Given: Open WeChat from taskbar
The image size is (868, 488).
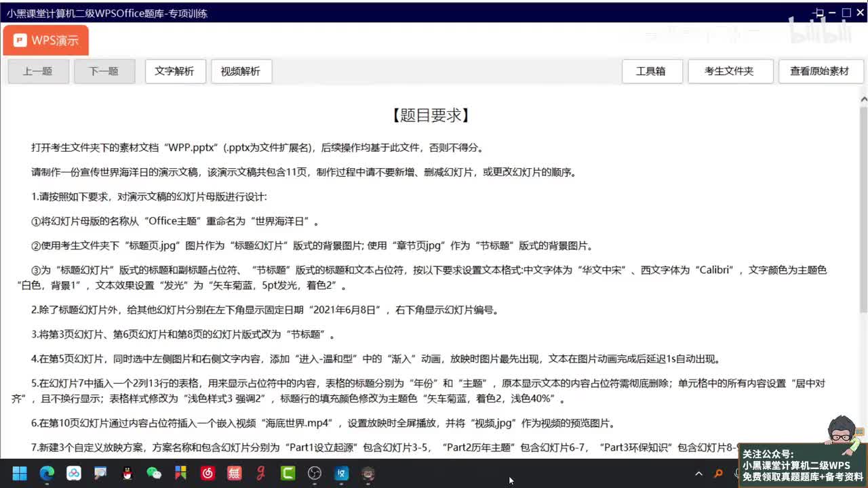Looking at the screenshot, I should (154, 473).
